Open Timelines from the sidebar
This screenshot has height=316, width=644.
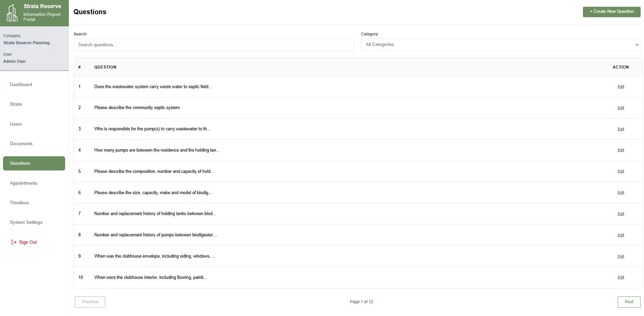(x=20, y=203)
